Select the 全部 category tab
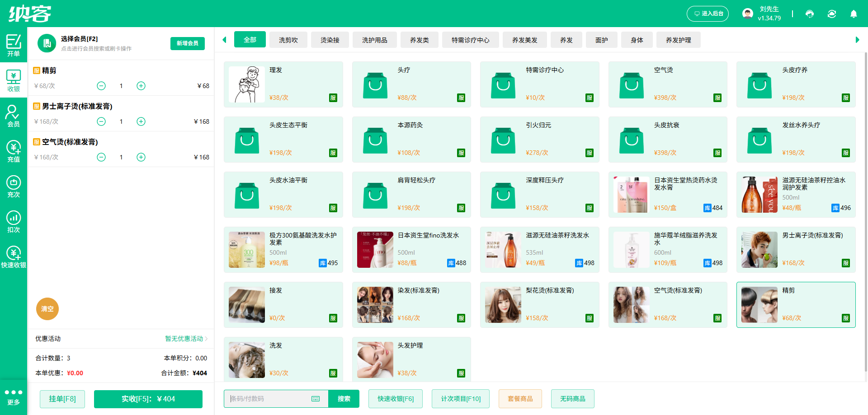The height and width of the screenshot is (415, 868). (250, 40)
